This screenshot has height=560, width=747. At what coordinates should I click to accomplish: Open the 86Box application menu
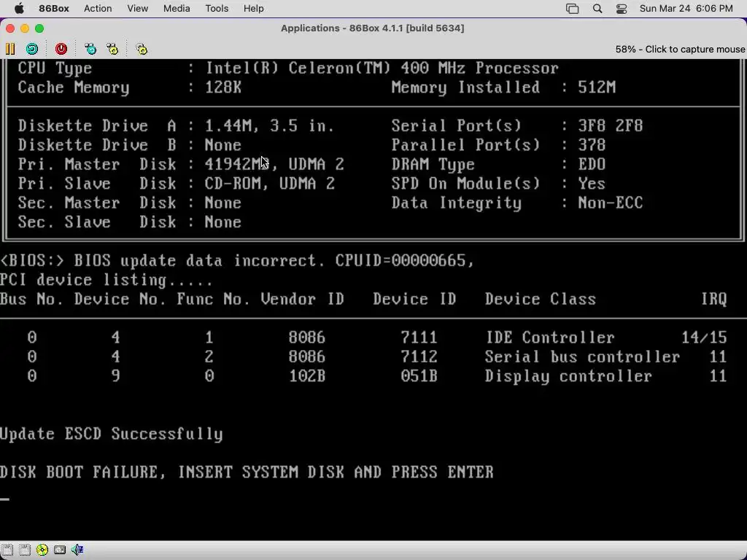click(x=54, y=9)
